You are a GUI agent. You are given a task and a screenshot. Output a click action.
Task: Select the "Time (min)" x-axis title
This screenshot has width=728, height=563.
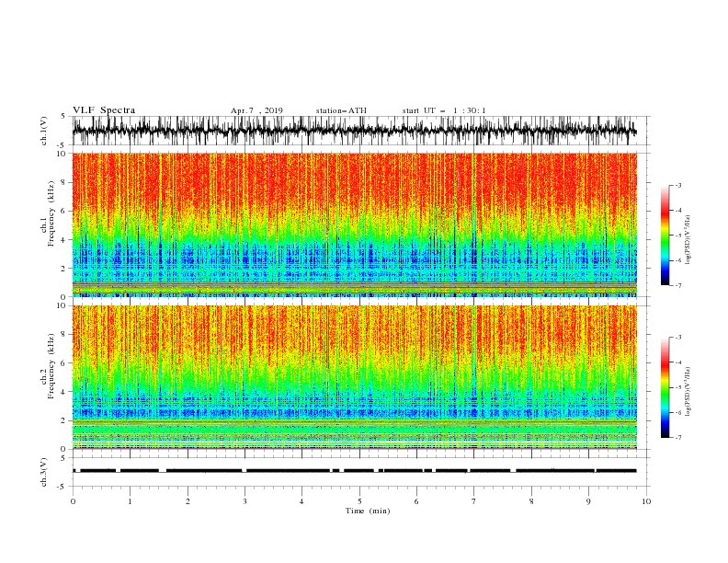368,511
